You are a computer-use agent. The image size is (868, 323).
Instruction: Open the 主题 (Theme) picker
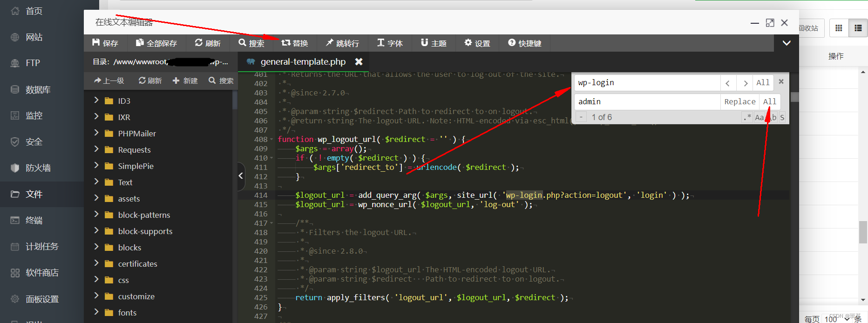click(x=434, y=43)
